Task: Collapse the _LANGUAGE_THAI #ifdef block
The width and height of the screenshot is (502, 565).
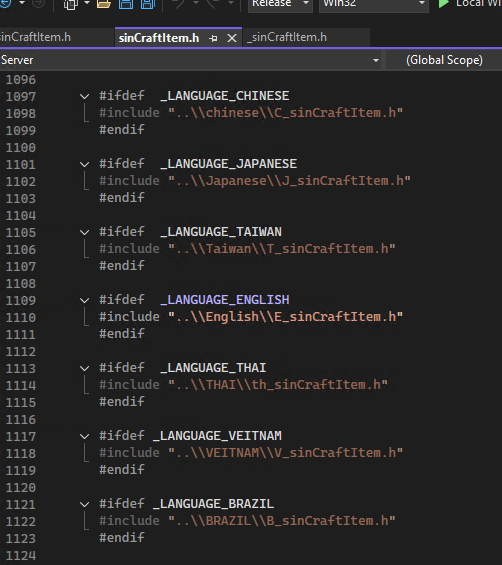Action: 84,368
